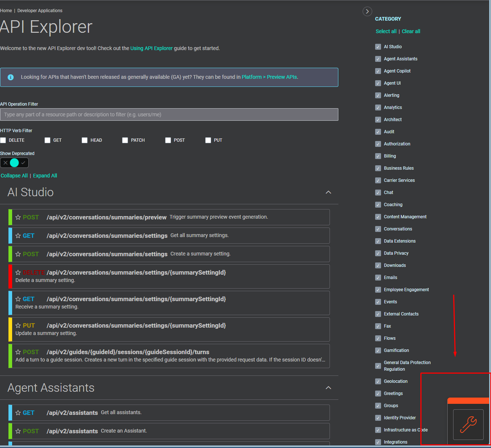
Task: Collapse the Agent Assistants section chevron
Action: (x=328, y=388)
